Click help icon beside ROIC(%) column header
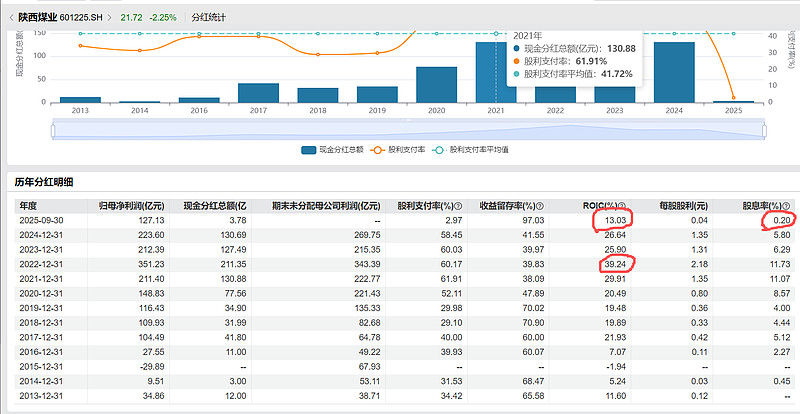800x414 pixels. click(x=634, y=204)
